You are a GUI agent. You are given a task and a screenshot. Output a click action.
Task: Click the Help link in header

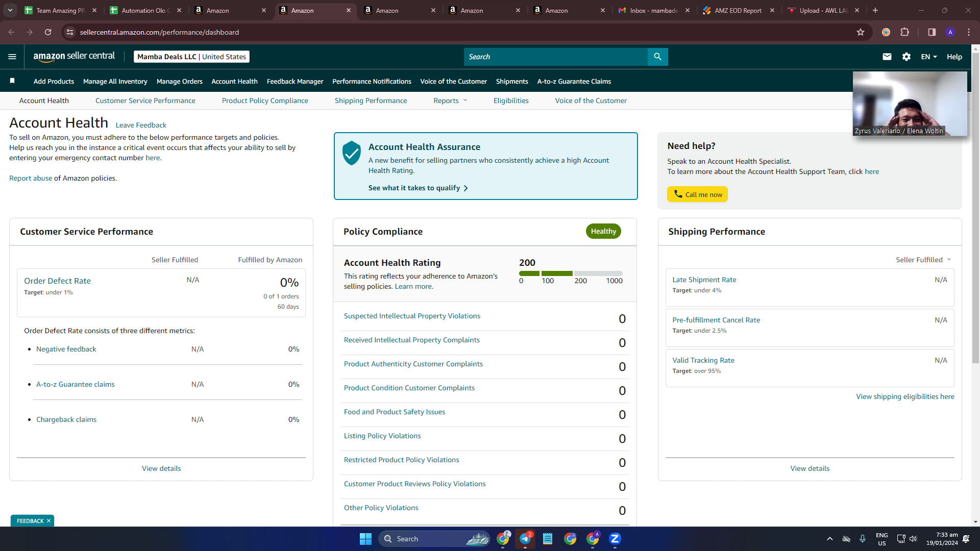pyautogui.click(x=954, y=57)
